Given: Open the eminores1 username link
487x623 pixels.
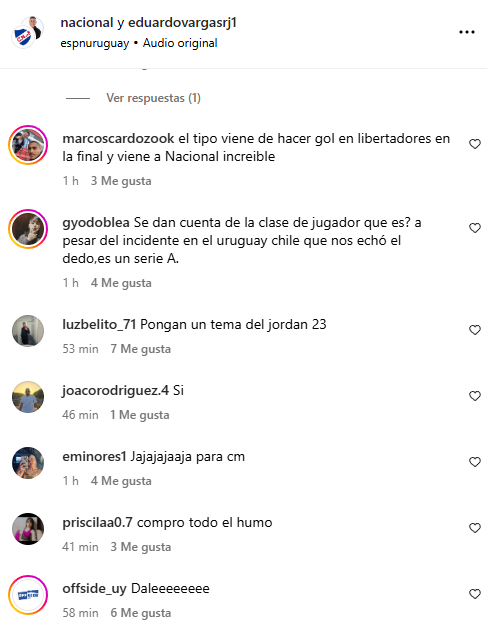Looking at the screenshot, I should click(x=95, y=457).
